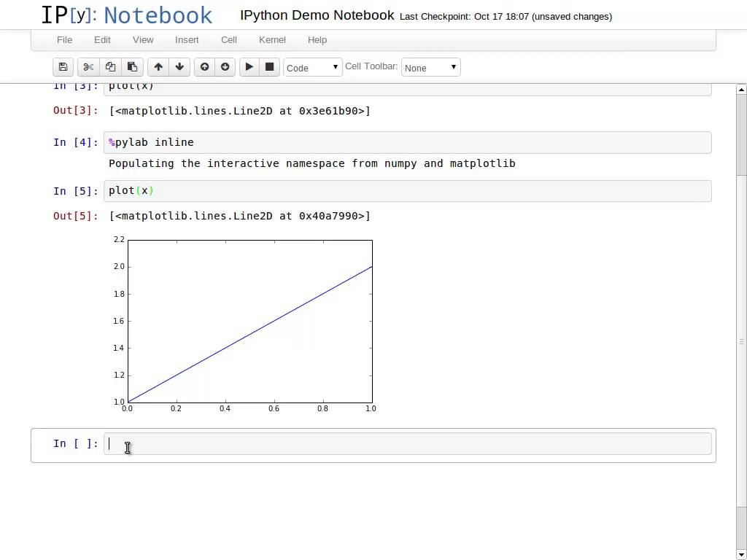This screenshot has width=747, height=560.
Task: Insert cell above using circled up arrow
Action: (x=205, y=67)
